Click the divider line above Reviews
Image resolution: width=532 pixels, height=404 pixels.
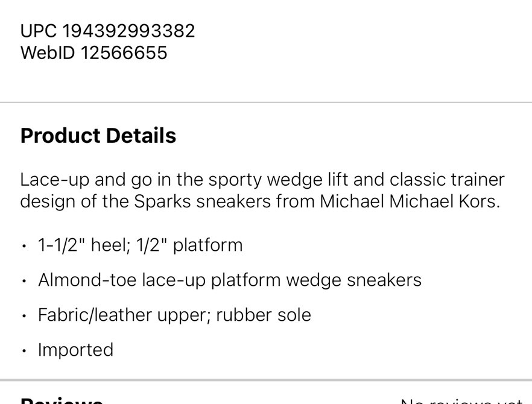click(266, 380)
